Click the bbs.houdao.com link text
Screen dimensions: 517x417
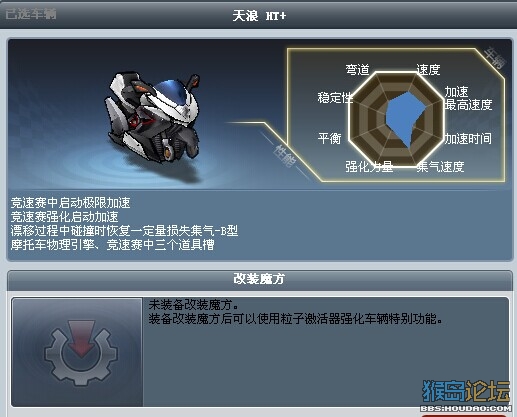[466, 408]
